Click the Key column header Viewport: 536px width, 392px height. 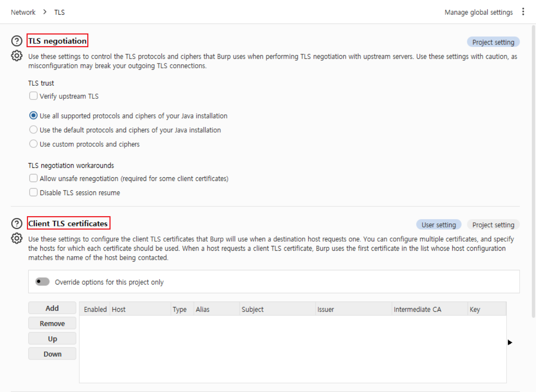tap(487, 309)
